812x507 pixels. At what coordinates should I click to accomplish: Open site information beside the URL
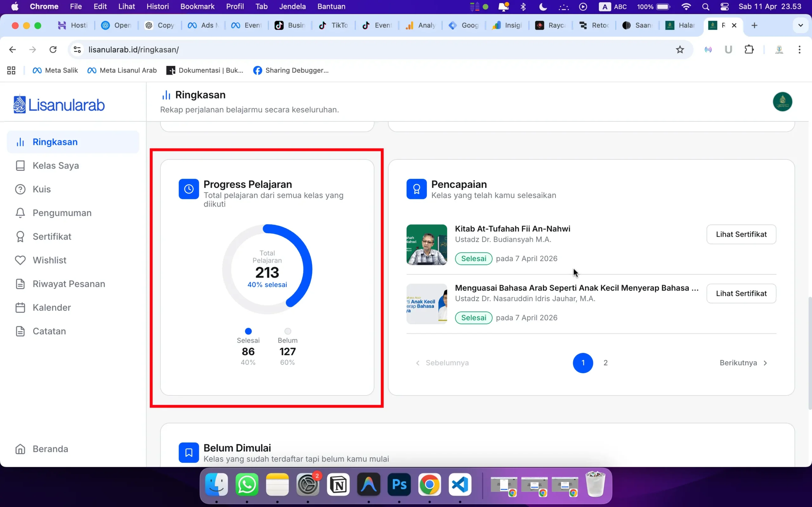click(76, 49)
